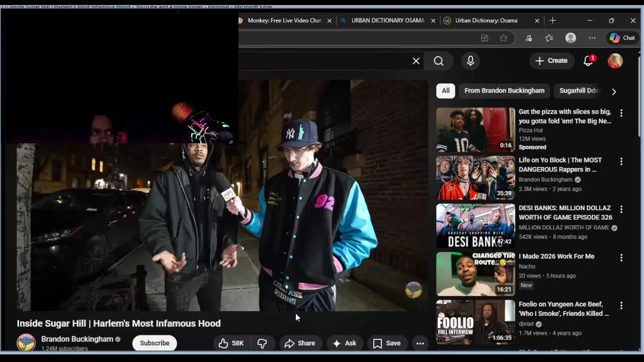Open DESI BANKS episode thumbnail
Screen dimensions: 644x362
pos(475,226)
